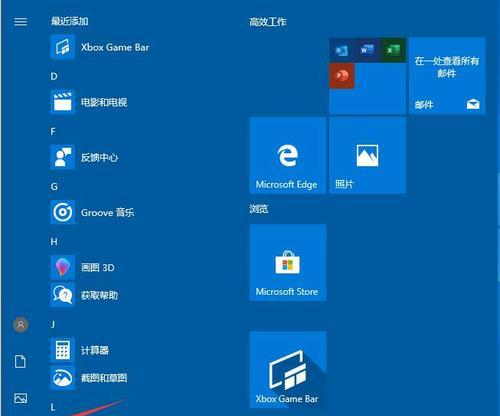Click the letter J group header
Viewport: 500px width, 416px height.
pyautogui.click(x=53, y=324)
